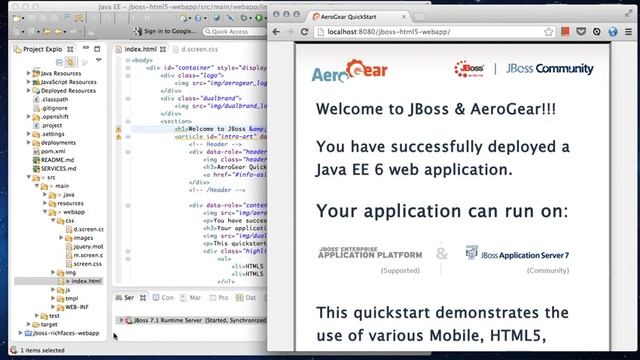
Task: Maximize the Project Explorer panel
Action: coord(97,49)
